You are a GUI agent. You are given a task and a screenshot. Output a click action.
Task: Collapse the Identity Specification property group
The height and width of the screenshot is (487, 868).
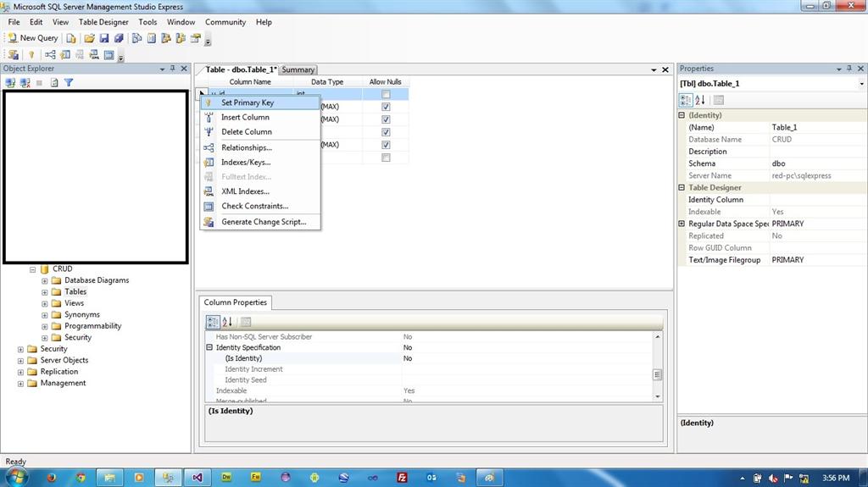210,347
